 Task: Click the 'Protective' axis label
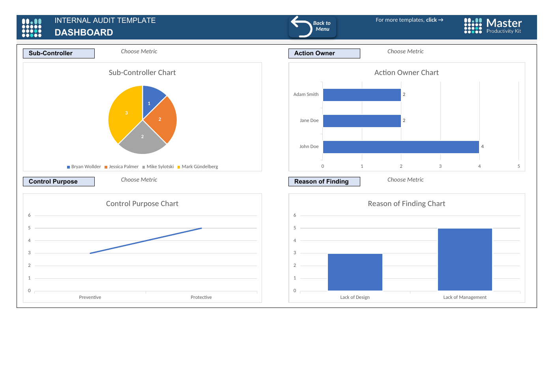[201, 297]
